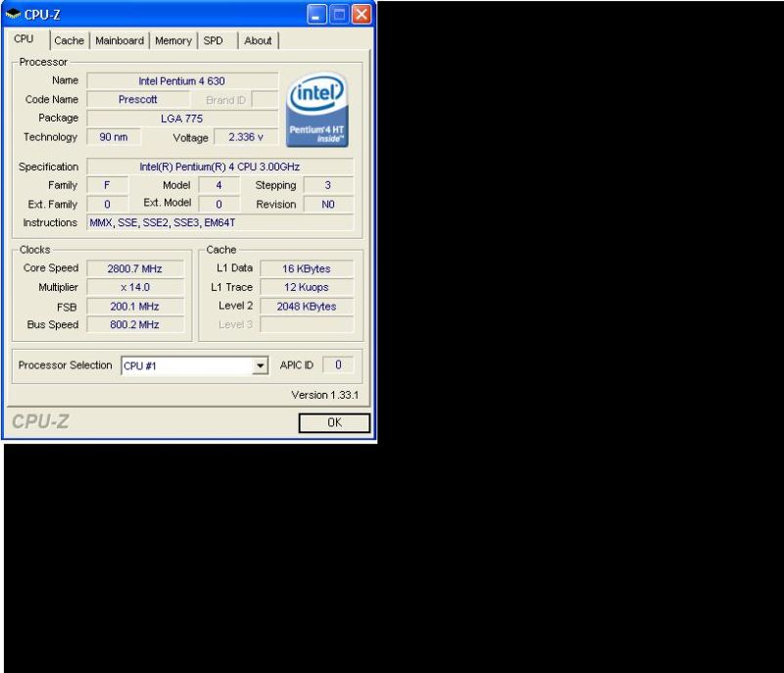
Task: Switch to the SPD tab
Action: click(x=213, y=40)
